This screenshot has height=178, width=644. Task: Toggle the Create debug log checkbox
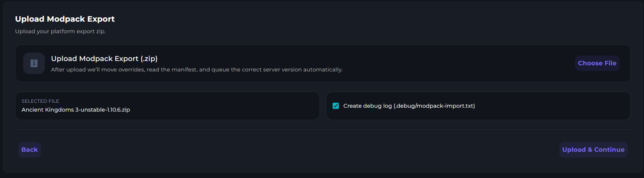pos(336,106)
